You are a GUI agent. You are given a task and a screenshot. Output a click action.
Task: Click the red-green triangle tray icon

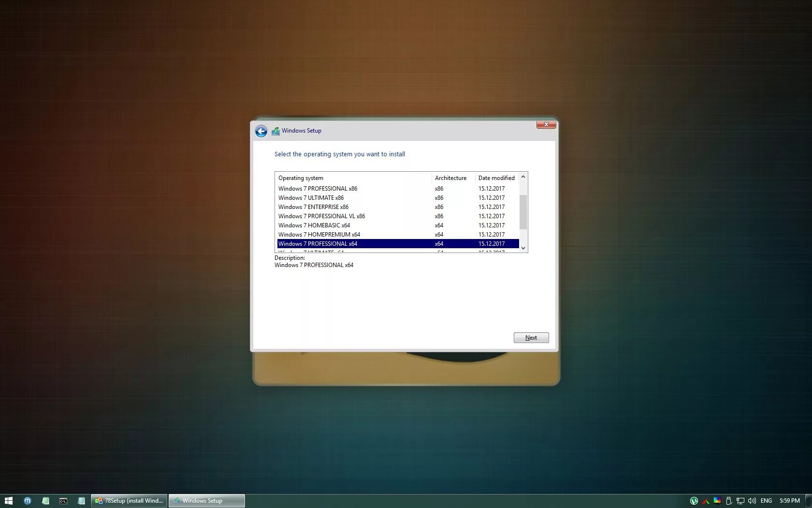(706, 501)
